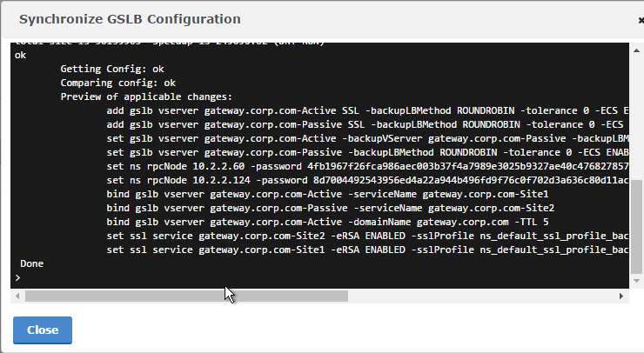Click the horizontal scrollbar left arrow
The image size is (644, 353).
(x=17, y=296)
